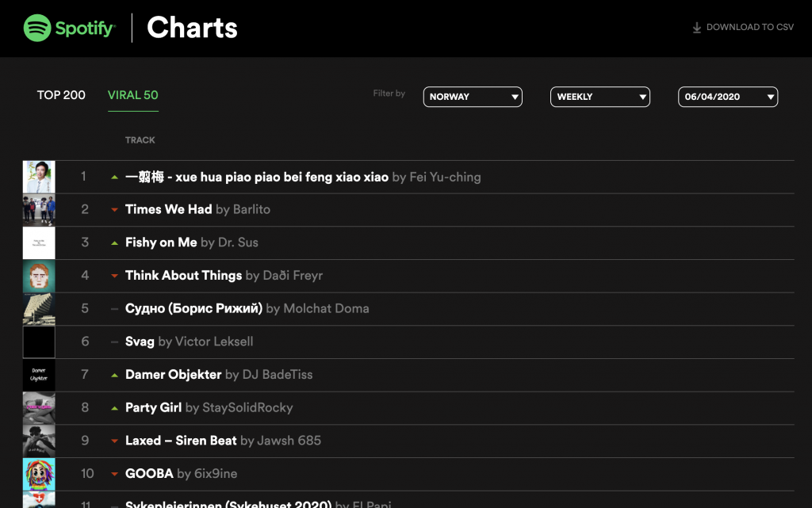Click the Think About Things album artwork
812x508 pixels.
[39, 276]
